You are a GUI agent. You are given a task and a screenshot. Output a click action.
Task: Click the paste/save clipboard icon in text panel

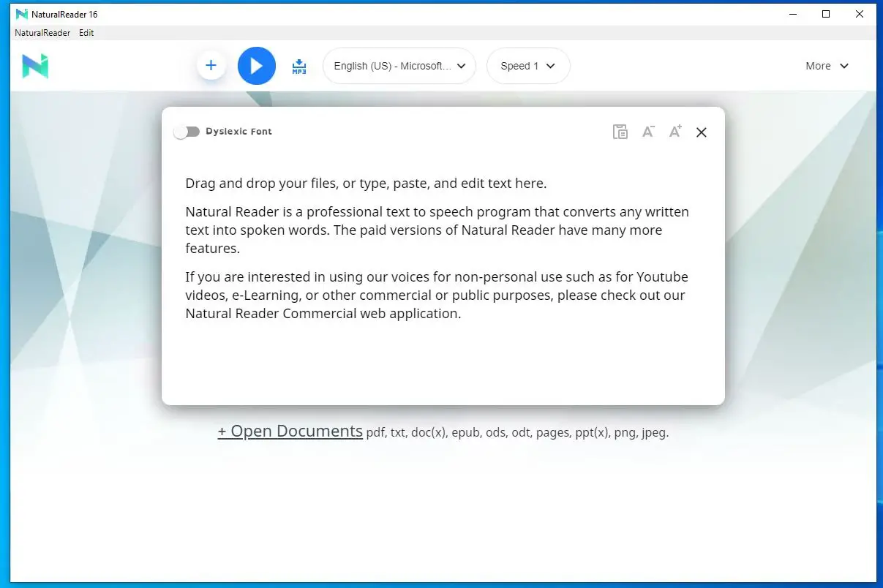pyautogui.click(x=620, y=132)
